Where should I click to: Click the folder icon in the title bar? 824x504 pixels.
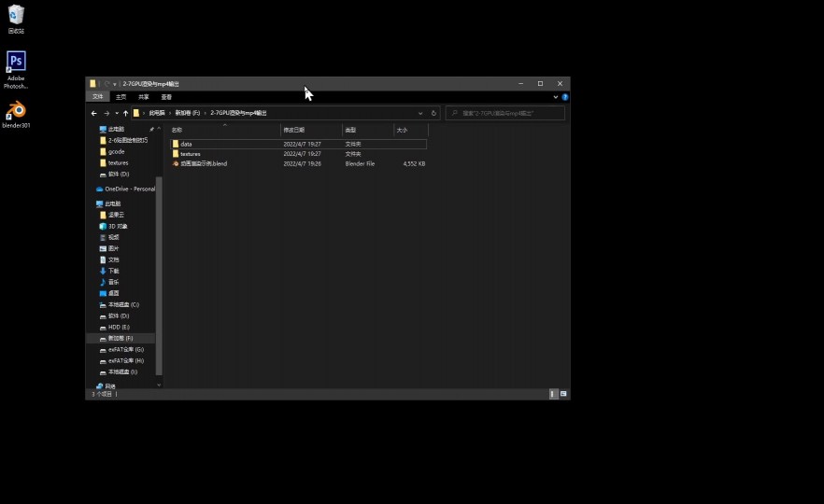(92, 83)
